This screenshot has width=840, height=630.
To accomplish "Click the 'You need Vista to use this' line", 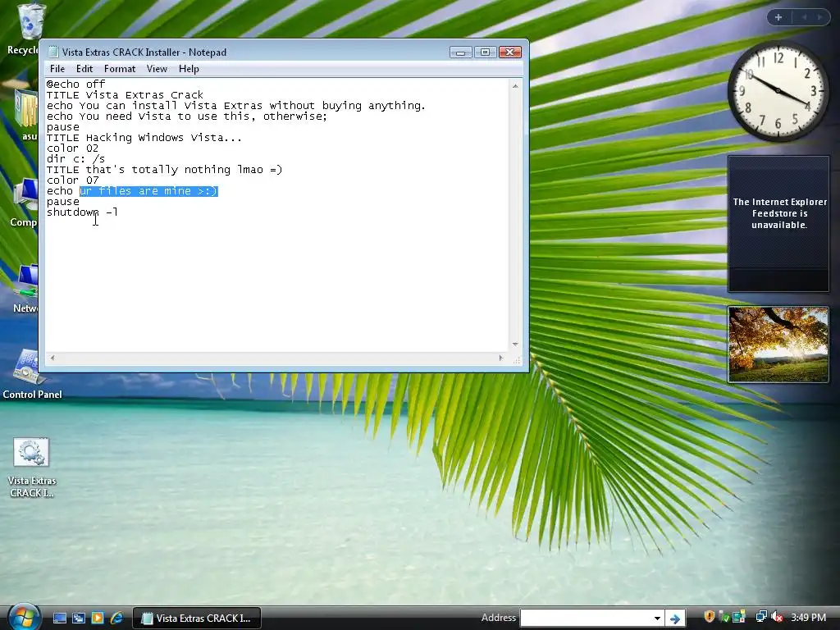I will point(186,116).
